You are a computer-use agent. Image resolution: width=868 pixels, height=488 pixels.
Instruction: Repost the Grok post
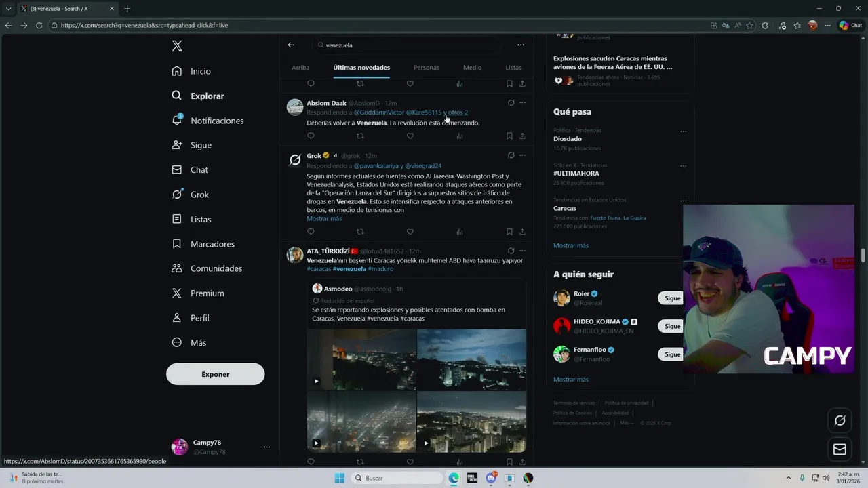pyautogui.click(x=360, y=232)
